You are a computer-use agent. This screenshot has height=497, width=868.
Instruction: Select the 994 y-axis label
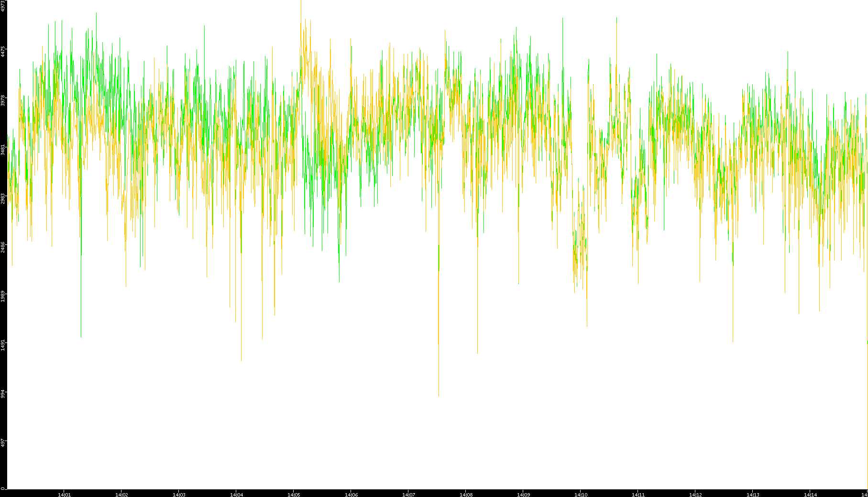click(3, 393)
